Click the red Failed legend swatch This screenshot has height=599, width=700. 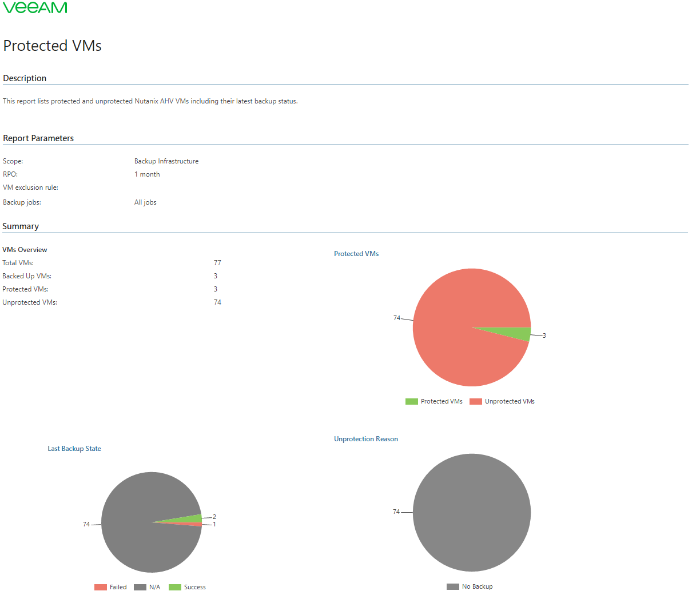[101, 587]
